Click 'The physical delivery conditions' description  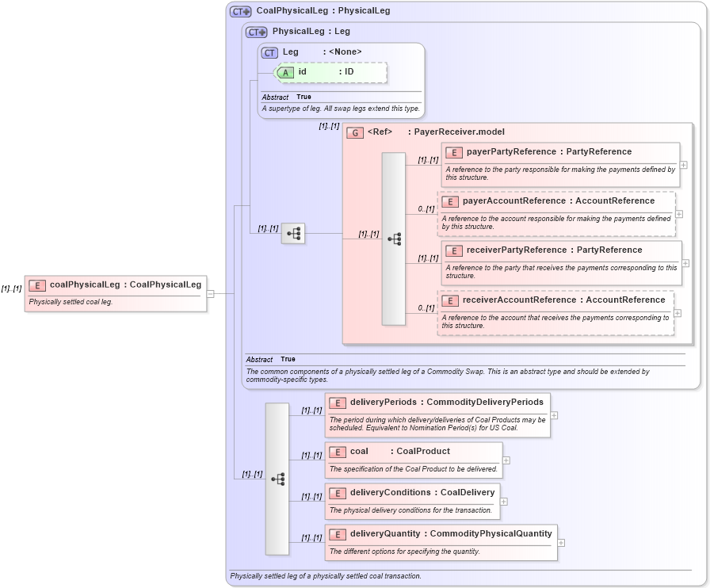click(410, 510)
